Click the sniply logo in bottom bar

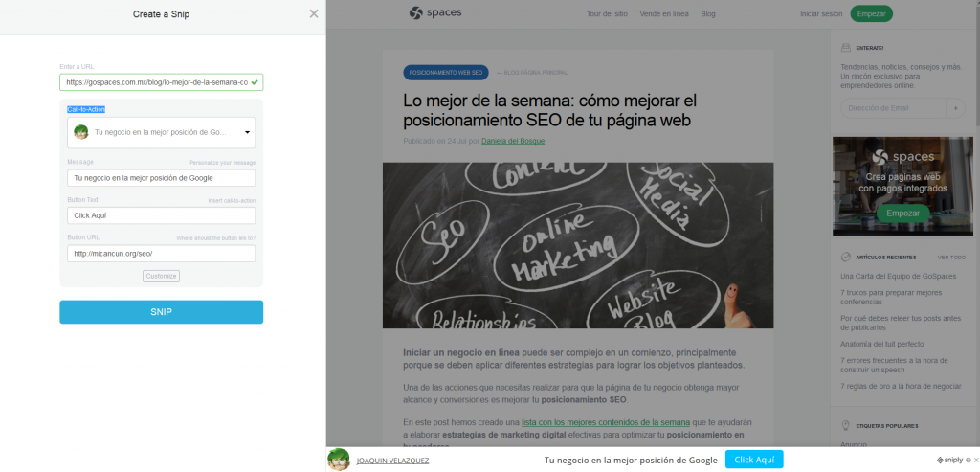(x=949, y=461)
